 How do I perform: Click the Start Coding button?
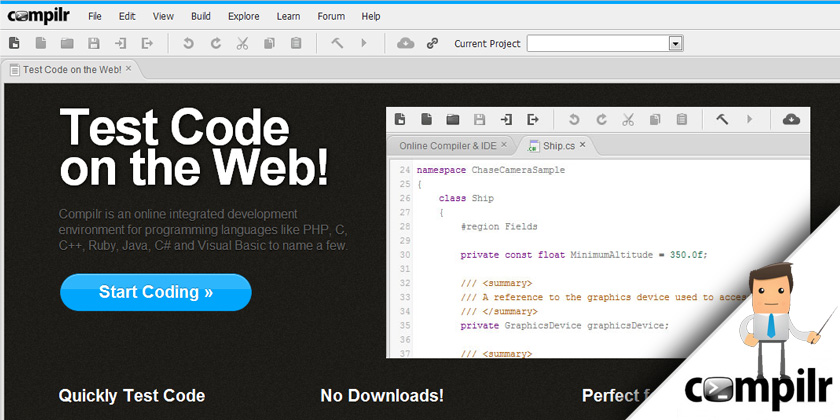(156, 292)
